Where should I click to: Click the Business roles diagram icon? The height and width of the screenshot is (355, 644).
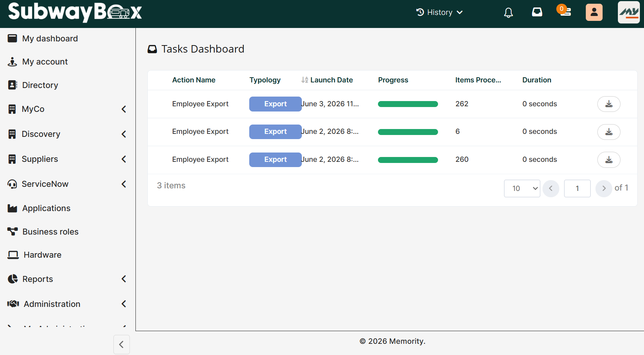pyautogui.click(x=12, y=232)
